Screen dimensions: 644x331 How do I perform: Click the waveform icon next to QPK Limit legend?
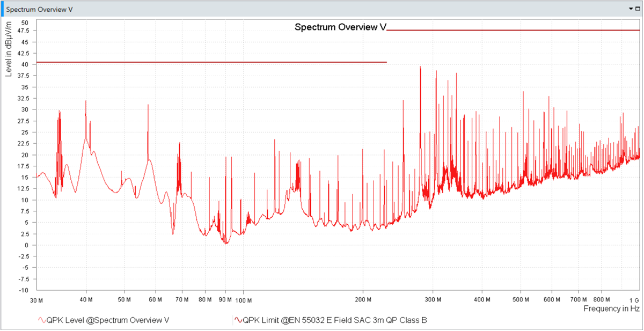237,319
